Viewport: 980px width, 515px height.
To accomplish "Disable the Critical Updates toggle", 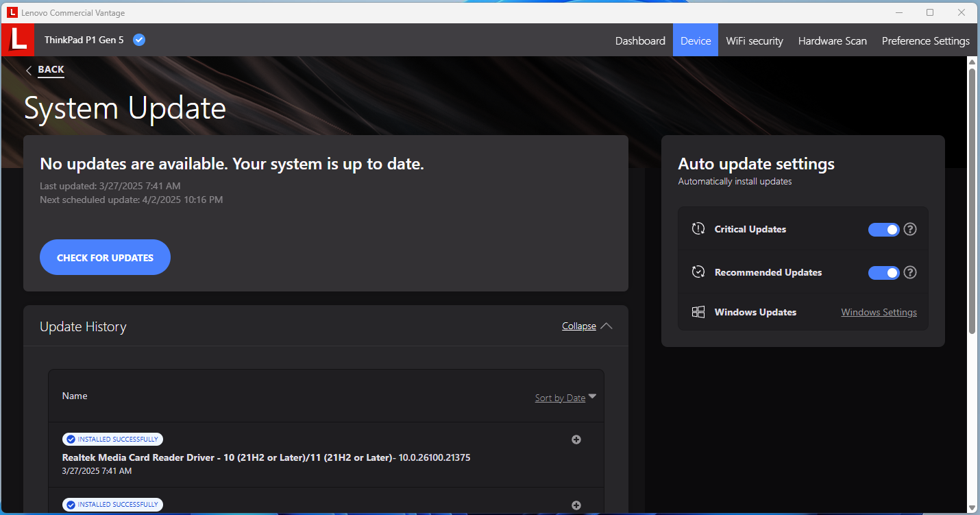I will coord(883,230).
